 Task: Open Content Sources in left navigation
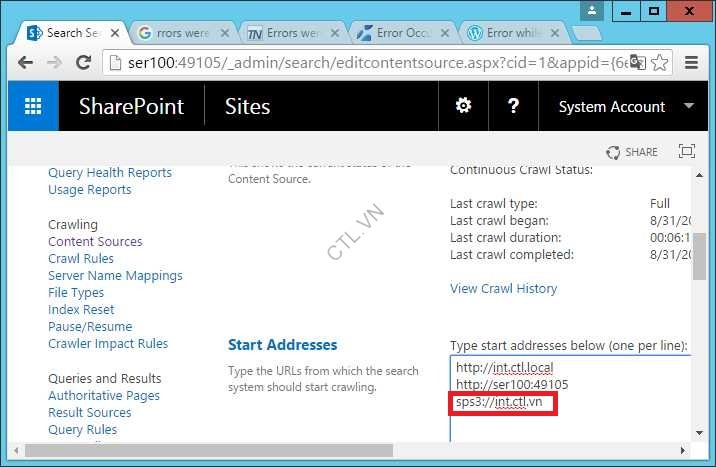pyautogui.click(x=95, y=242)
